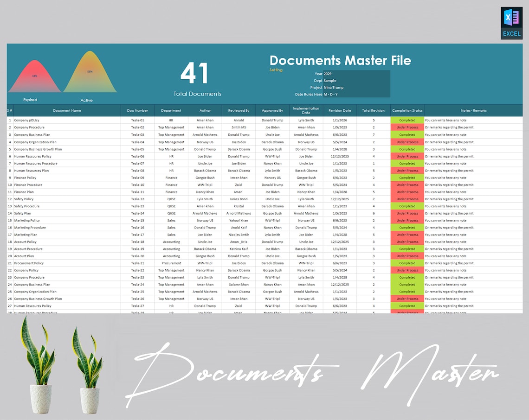The width and height of the screenshot is (529, 420).
Task: Select the Salamn khan reviewer cell
Action: click(239, 285)
